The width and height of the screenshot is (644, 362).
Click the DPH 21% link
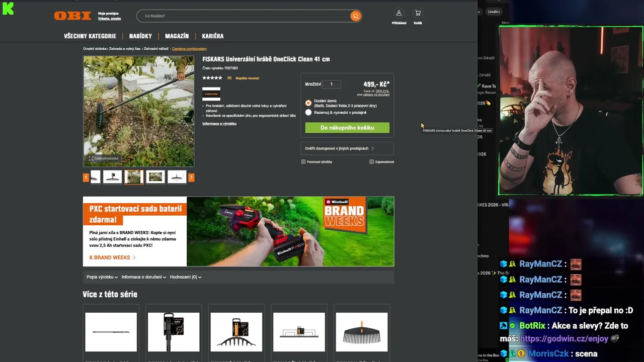382,91
